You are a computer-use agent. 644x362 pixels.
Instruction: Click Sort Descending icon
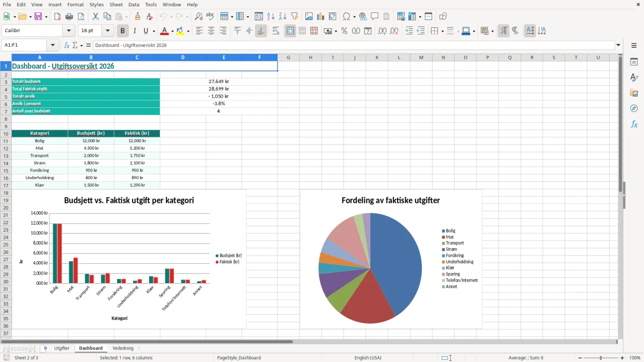[x=283, y=17]
